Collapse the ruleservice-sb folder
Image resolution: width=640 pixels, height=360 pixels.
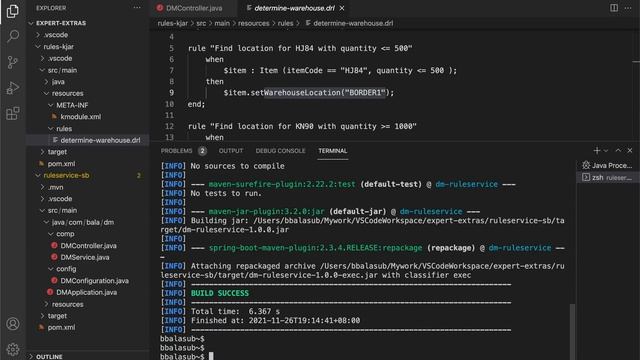coord(66,176)
